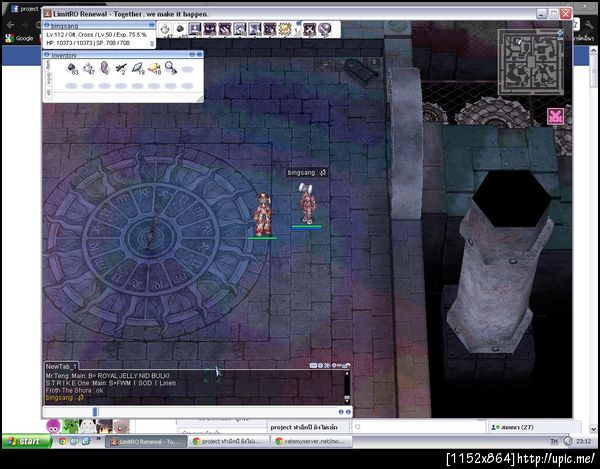600x469 pixels.
Task: Switch to the Equip tab of the Inventory
Action: point(48,78)
